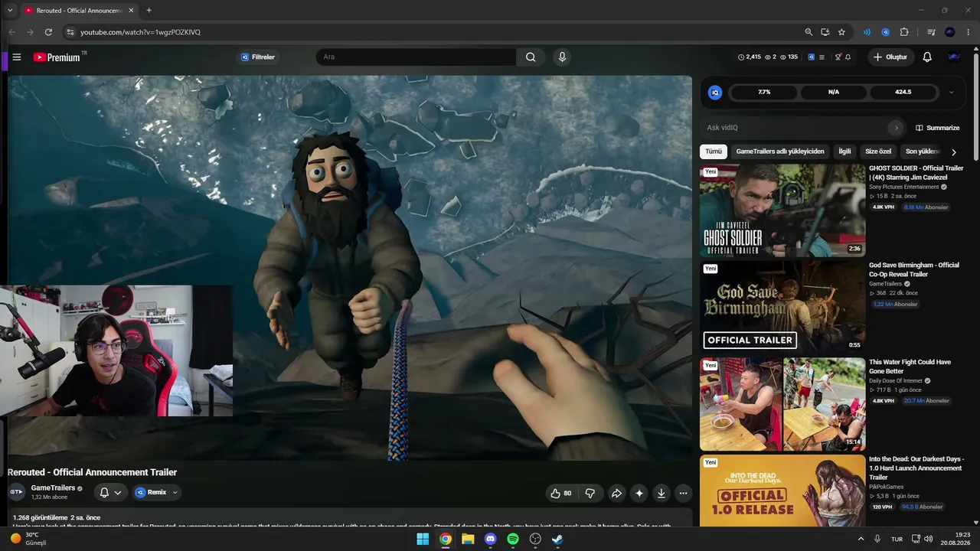This screenshot has height=551, width=980.
Task: Reload the page
Action: (x=48, y=32)
